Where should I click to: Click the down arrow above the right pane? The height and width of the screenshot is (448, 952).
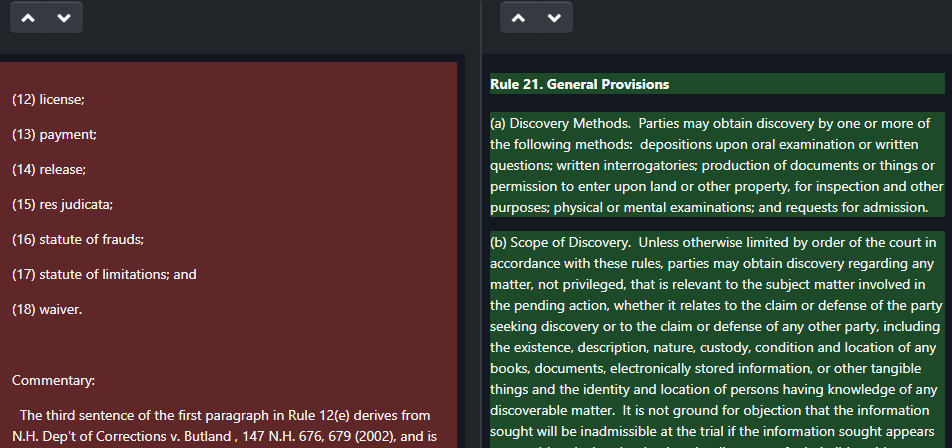(554, 18)
